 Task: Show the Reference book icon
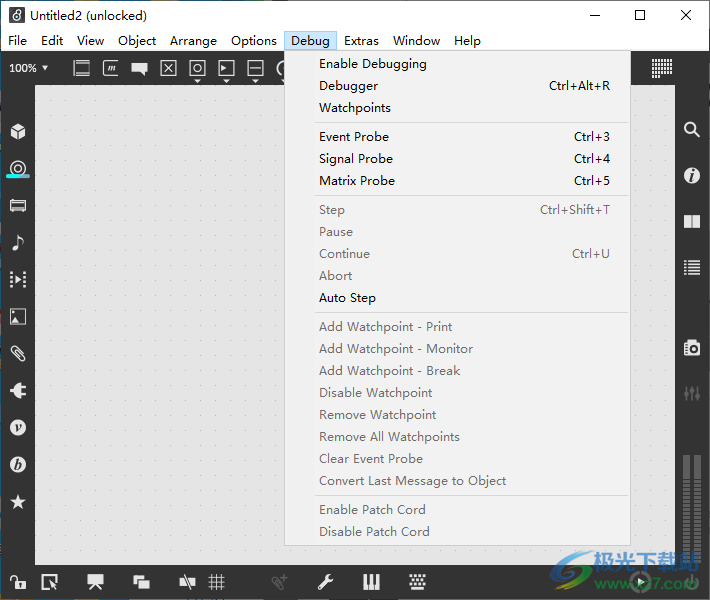click(691, 222)
